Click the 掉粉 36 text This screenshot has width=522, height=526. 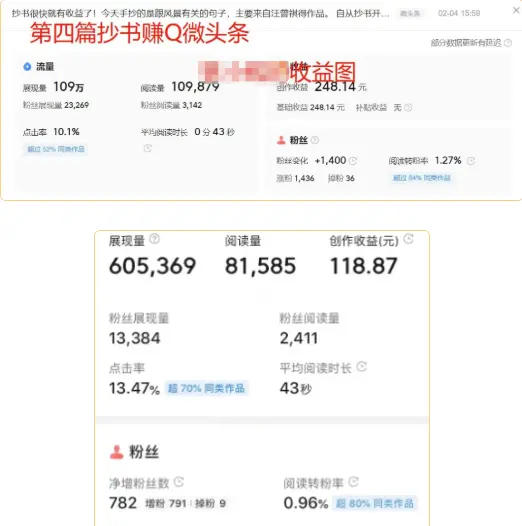[341, 178]
